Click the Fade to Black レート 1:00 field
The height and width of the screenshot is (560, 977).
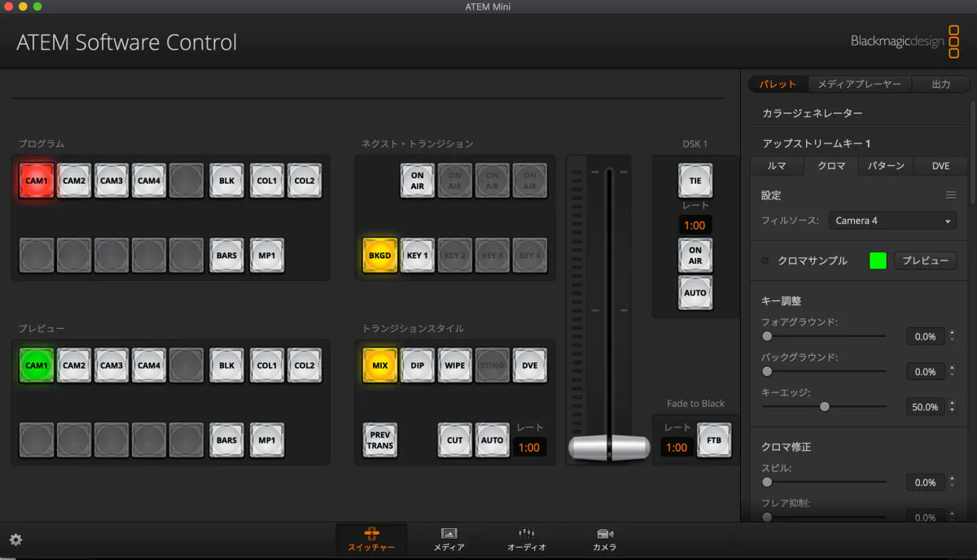[677, 447]
